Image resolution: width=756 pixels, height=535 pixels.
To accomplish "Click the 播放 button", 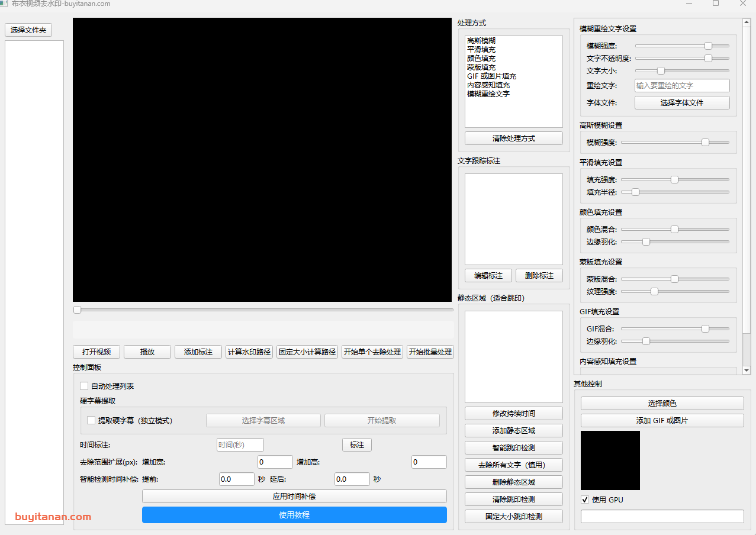I will point(147,352).
